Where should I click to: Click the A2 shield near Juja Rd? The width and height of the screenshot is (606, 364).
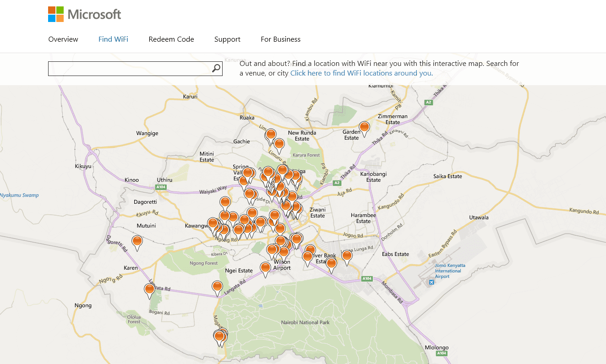(x=337, y=183)
